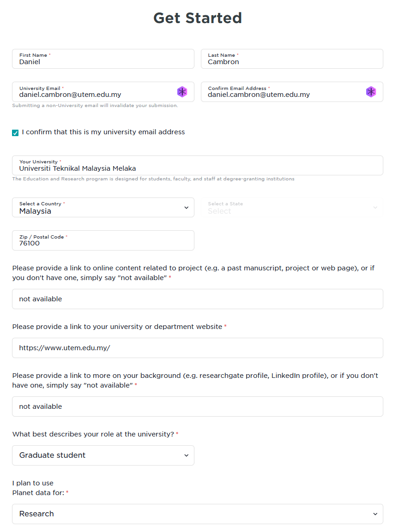393x532 pixels.
Task: Expand the university role dropdown
Action: tap(103, 455)
